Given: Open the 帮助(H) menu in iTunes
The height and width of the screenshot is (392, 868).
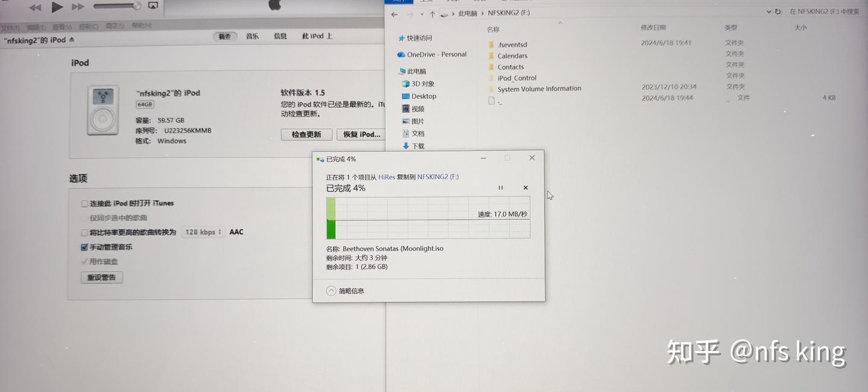Looking at the screenshot, I should click(x=141, y=26).
